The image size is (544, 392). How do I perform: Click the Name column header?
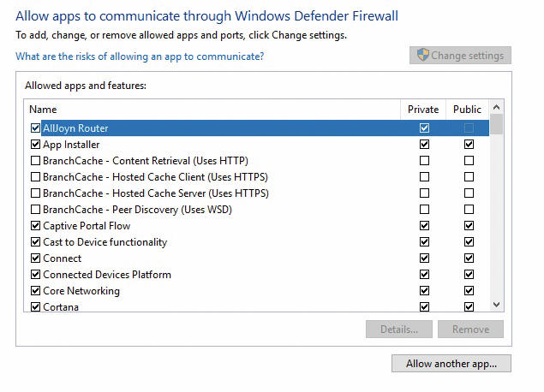tap(212, 110)
